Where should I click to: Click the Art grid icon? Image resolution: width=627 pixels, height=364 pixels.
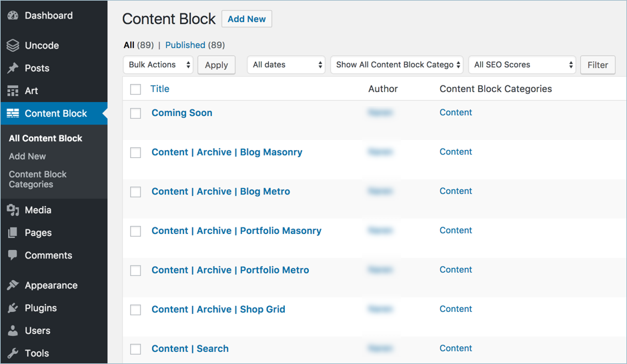point(13,91)
